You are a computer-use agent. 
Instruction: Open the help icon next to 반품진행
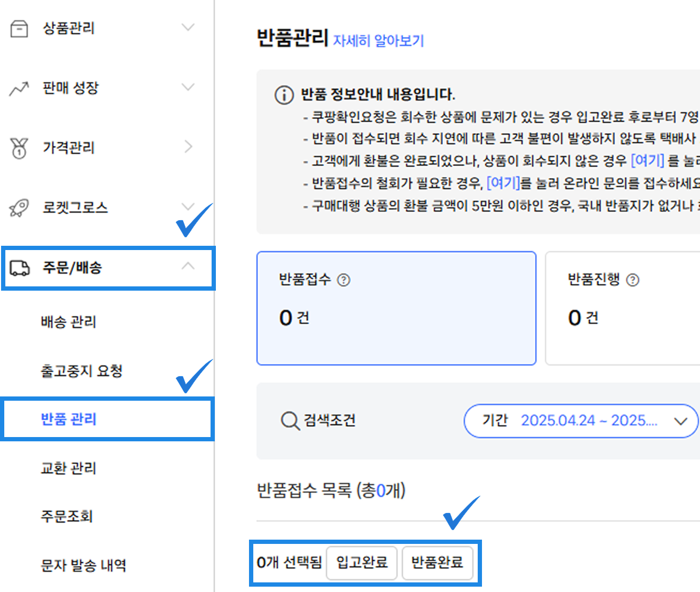[634, 278]
